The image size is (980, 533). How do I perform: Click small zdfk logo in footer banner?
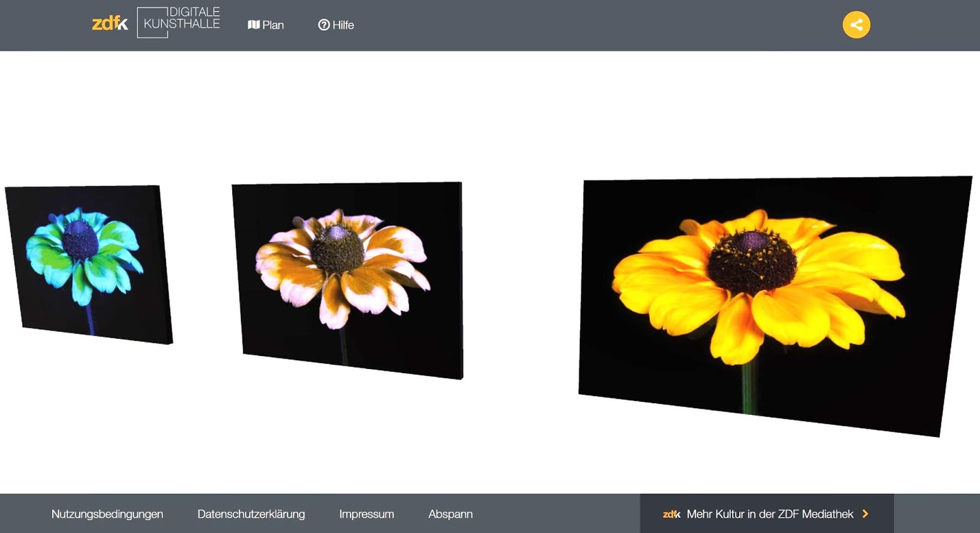tap(671, 515)
